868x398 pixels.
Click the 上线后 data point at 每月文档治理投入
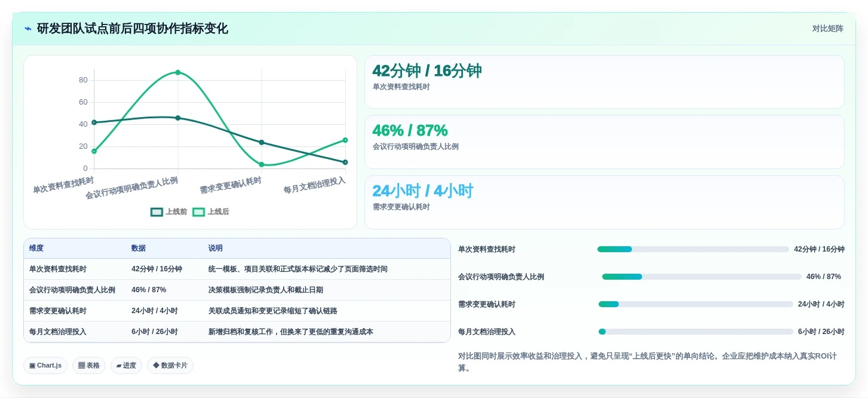[x=345, y=140]
